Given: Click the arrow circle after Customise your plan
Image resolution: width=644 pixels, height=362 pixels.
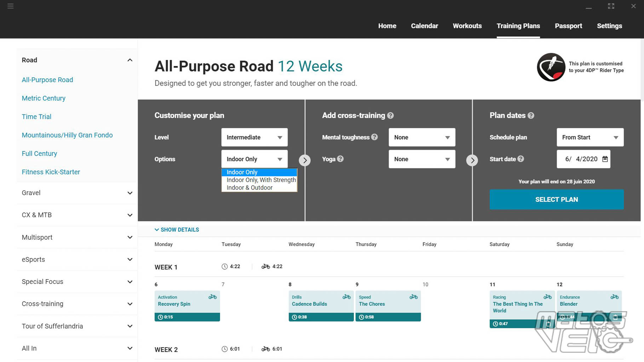Looking at the screenshot, I should (x=305, y=160).
